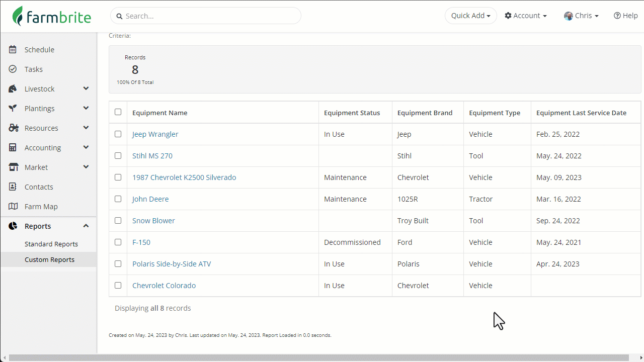The height and width of the screenshot is (362, 644).
Task: Click the Market store icon
Action: (14, 167)
